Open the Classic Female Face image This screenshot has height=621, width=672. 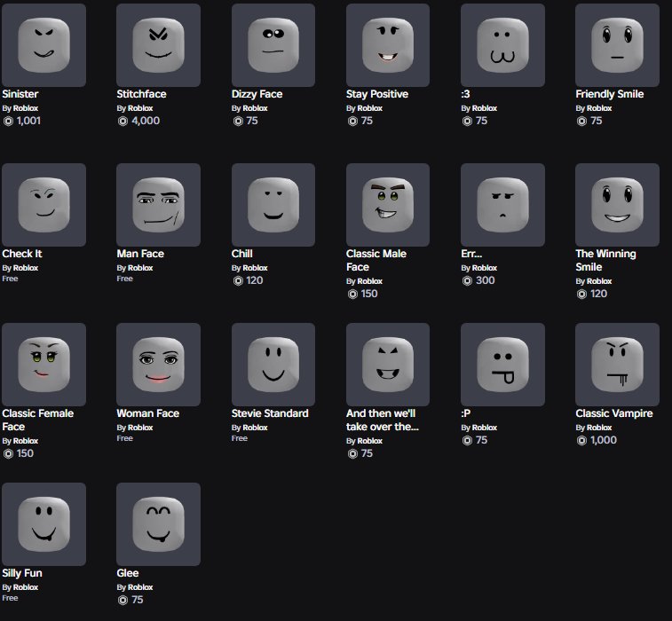(x=43, y=365)
